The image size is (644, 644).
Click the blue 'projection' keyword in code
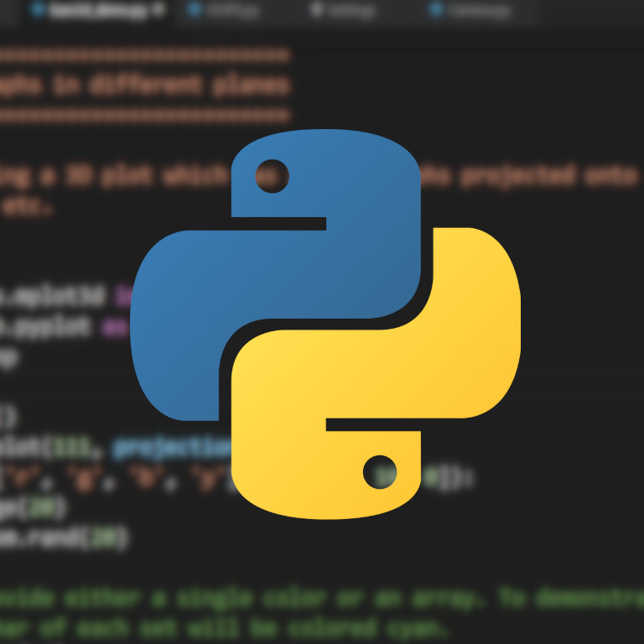(171, 448)
